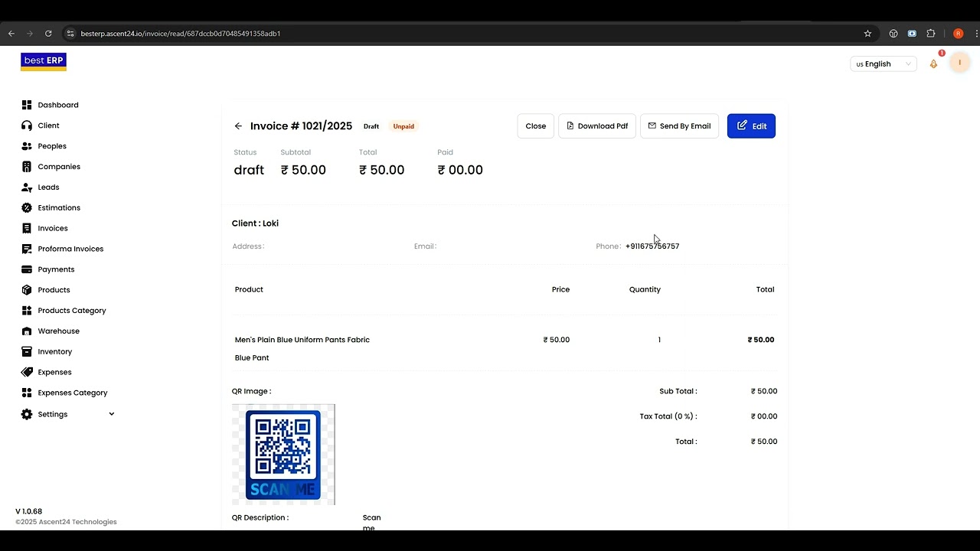Click the QR Description label

pyautogui.click(x=260, y=517)
